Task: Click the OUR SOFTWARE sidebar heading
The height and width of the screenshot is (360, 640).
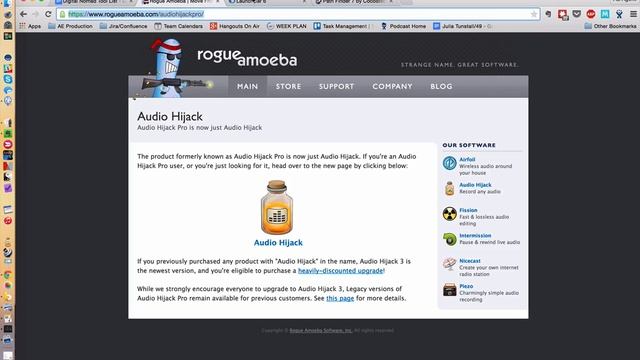Action: [x=469, y=145]
